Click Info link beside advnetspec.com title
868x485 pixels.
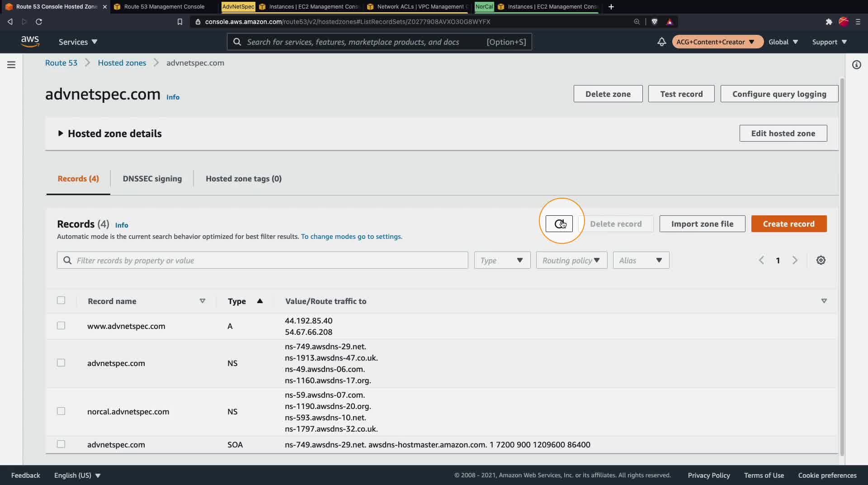(173, 97)
